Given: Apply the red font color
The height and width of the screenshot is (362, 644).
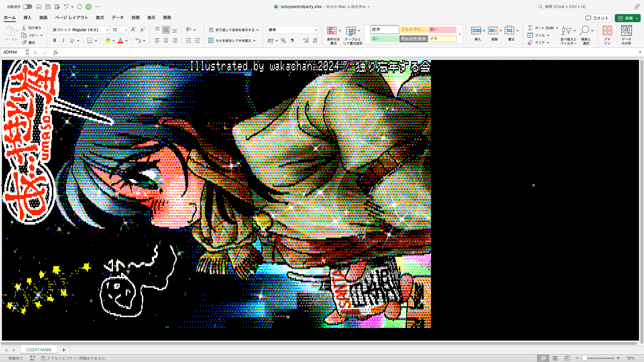Looking at the screenshot, I should [120, 41].
